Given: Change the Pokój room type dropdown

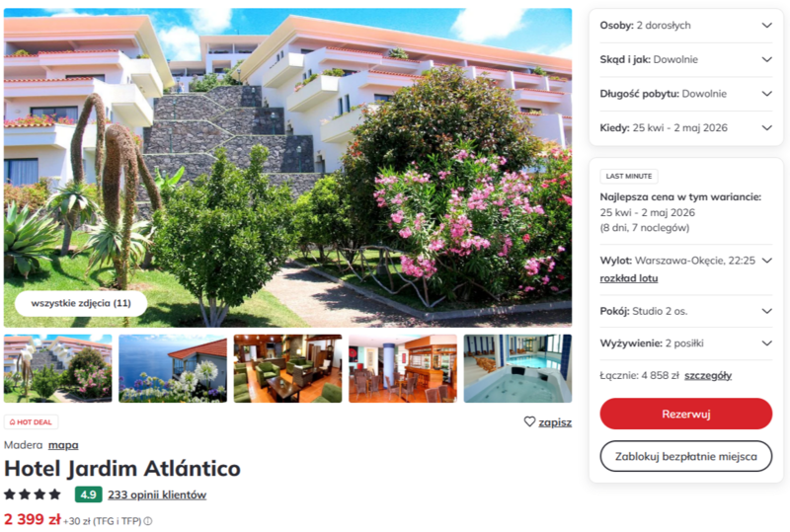Looking at the screenshot, I should click(766, 311).
